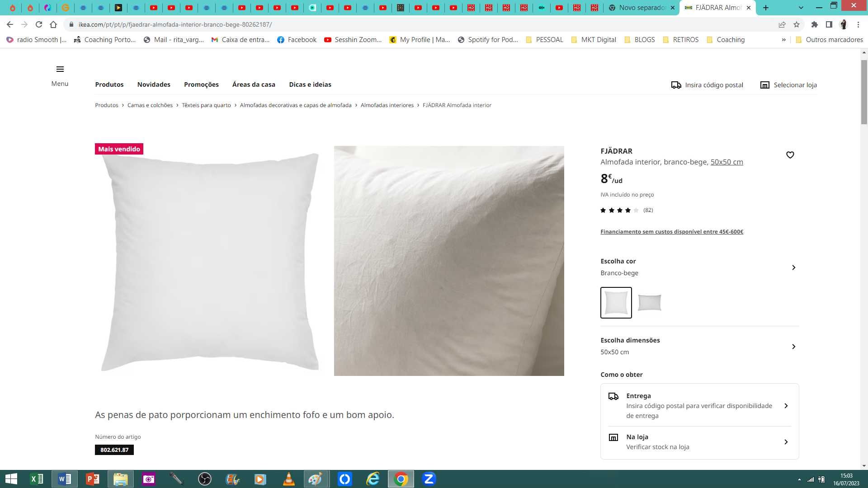Viewport: 868px width, 488px height.
Task: Click Selecionar loja link
Action: coord(795,85)
